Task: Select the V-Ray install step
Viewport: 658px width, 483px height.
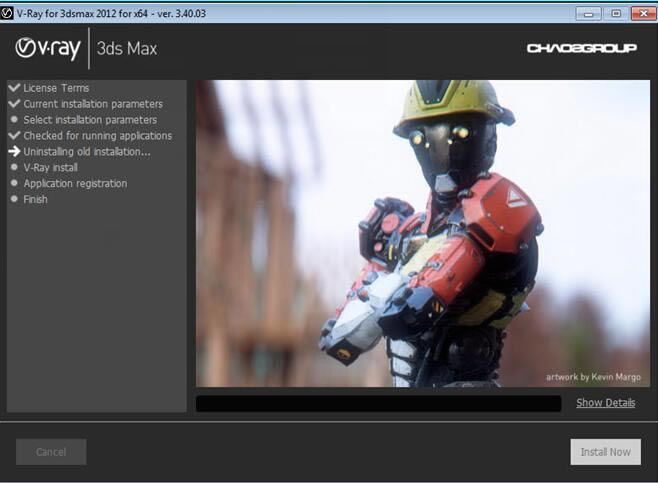Action: [x=50, y=168]
